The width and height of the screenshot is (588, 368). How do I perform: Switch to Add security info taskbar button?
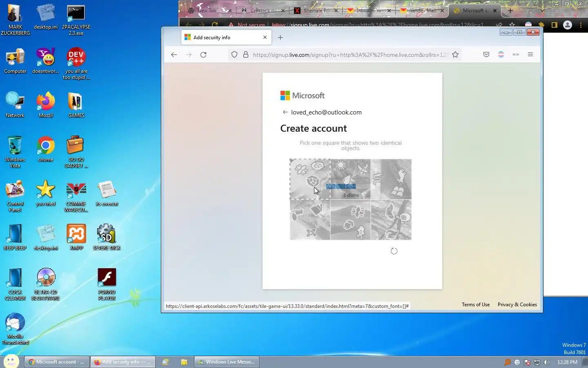tap(123, 362)
